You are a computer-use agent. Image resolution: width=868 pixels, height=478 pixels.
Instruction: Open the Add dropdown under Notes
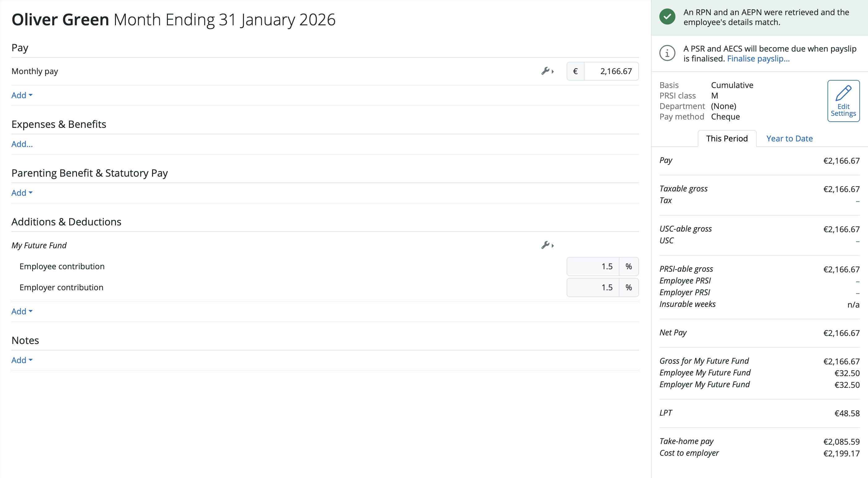(22, 360)
